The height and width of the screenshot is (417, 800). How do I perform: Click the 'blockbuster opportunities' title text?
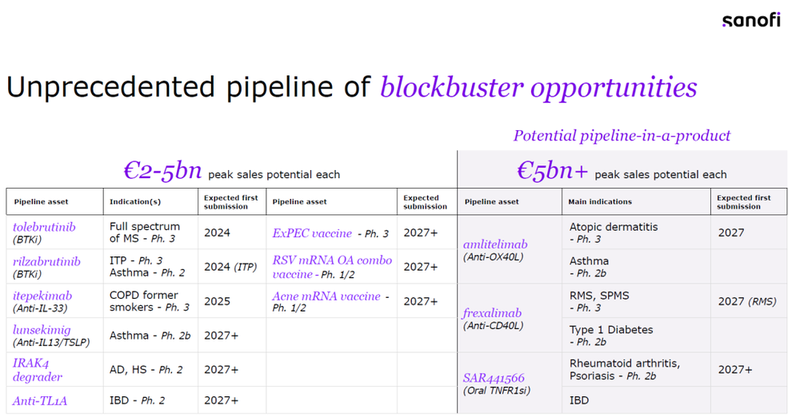point(538,88)
